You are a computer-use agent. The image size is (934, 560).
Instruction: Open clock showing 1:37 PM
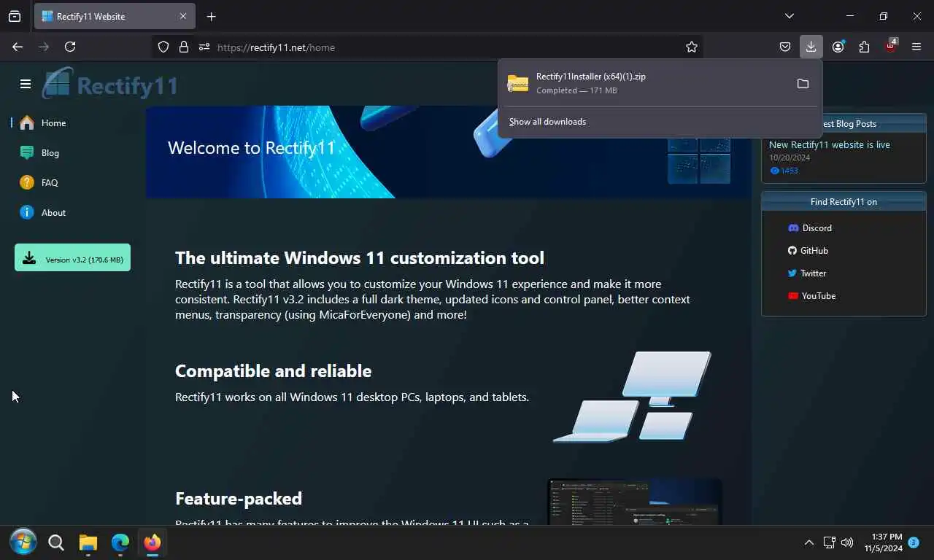[x=883, y=542]
